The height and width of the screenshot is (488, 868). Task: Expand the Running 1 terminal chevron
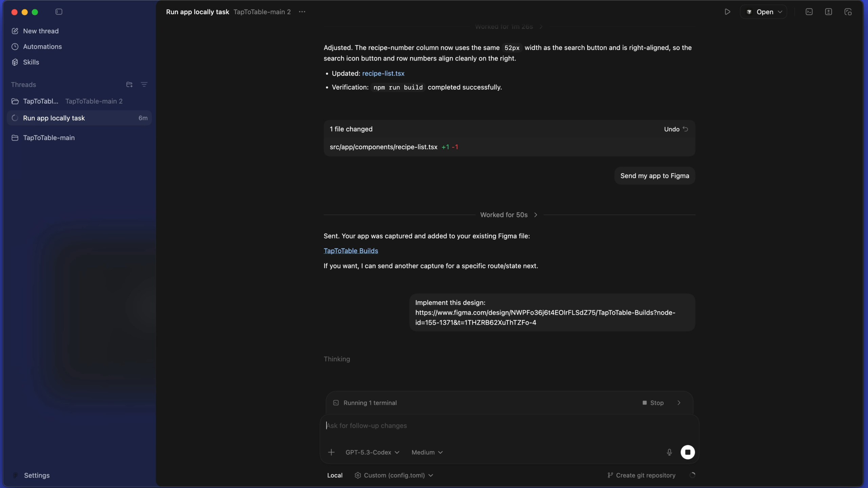click(679, 403)
